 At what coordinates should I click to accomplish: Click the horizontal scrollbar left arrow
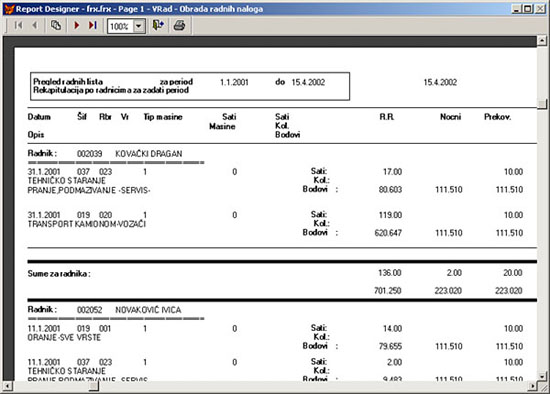[x=8, y=386]
